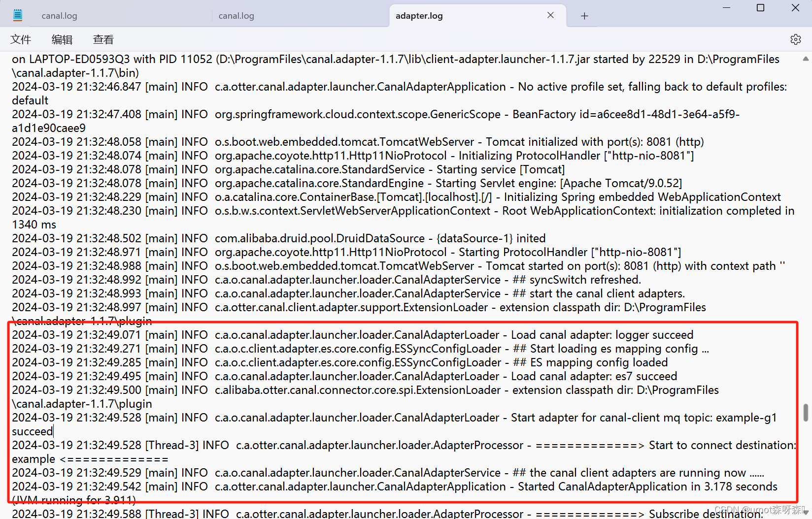Screen dimensions: 812x519
Task: Click text 'com.alibaba.druid.pool.DruidDataSource'
Action: pos(319,238)
